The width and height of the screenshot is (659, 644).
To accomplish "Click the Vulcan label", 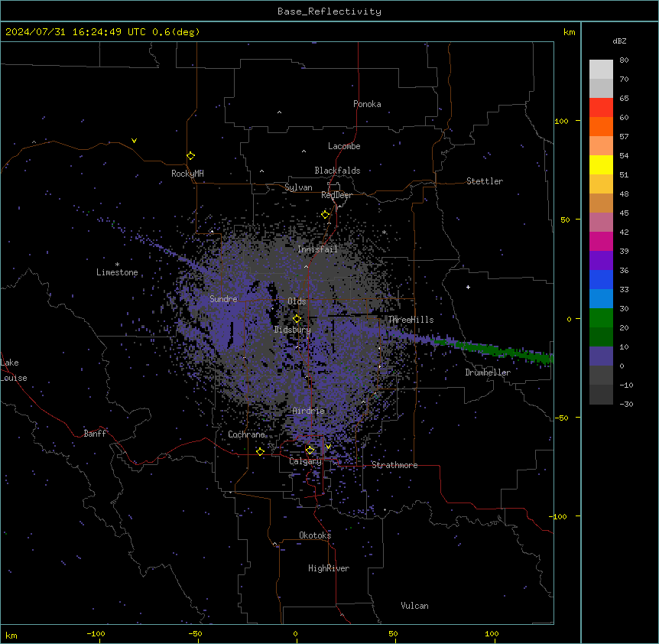I will pyautogui.click(x=415, y=606).
